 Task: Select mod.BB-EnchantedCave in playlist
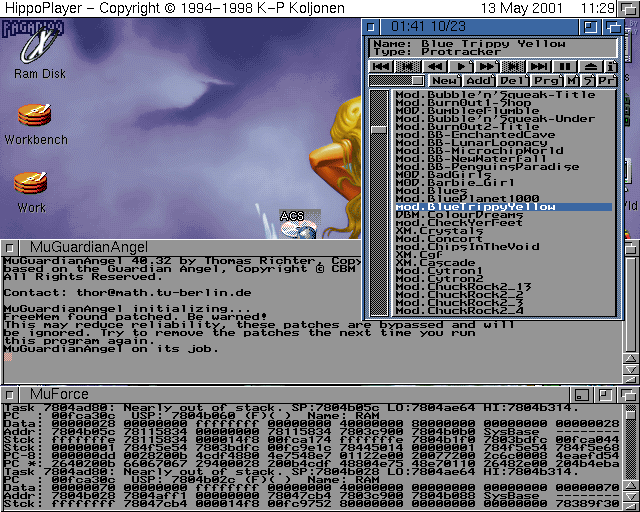[x=504, y=135]
